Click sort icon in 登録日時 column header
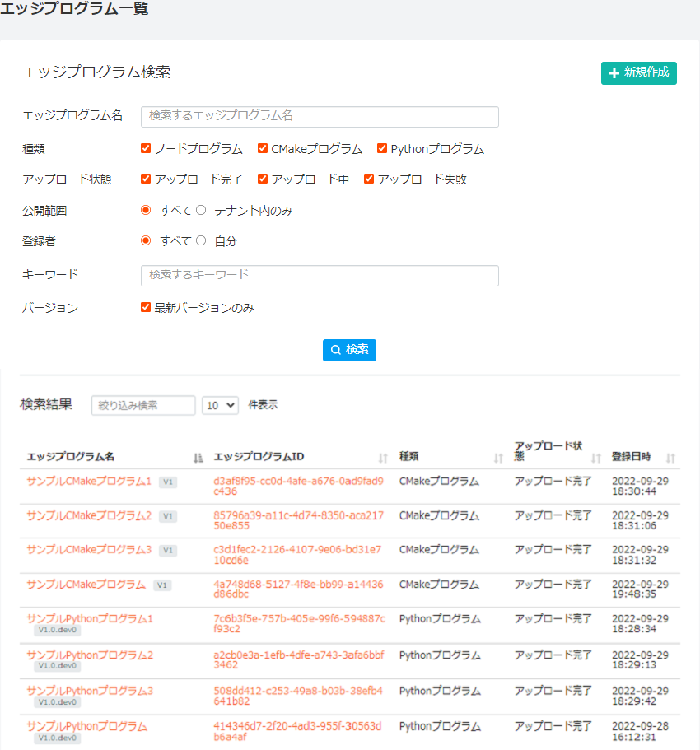Image resolution: width=700 pixels, height=750 pixels. point(670,458)
